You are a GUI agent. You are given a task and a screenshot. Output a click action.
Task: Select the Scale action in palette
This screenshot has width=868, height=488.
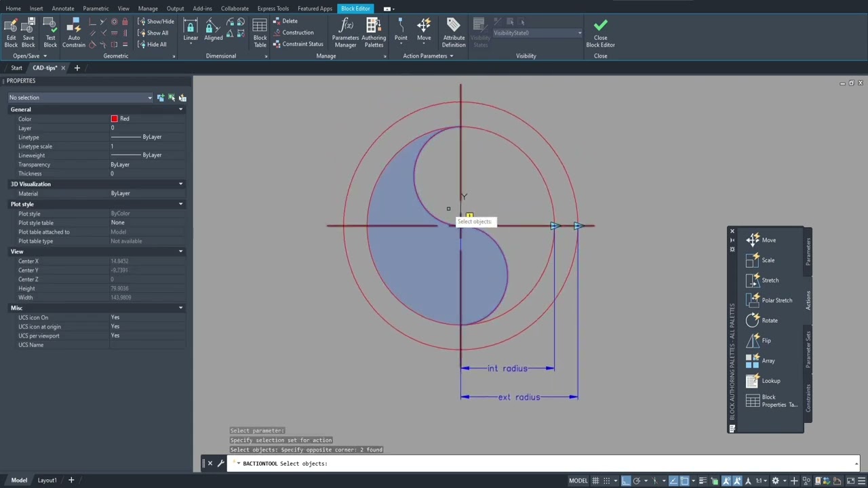click(760, 260)
